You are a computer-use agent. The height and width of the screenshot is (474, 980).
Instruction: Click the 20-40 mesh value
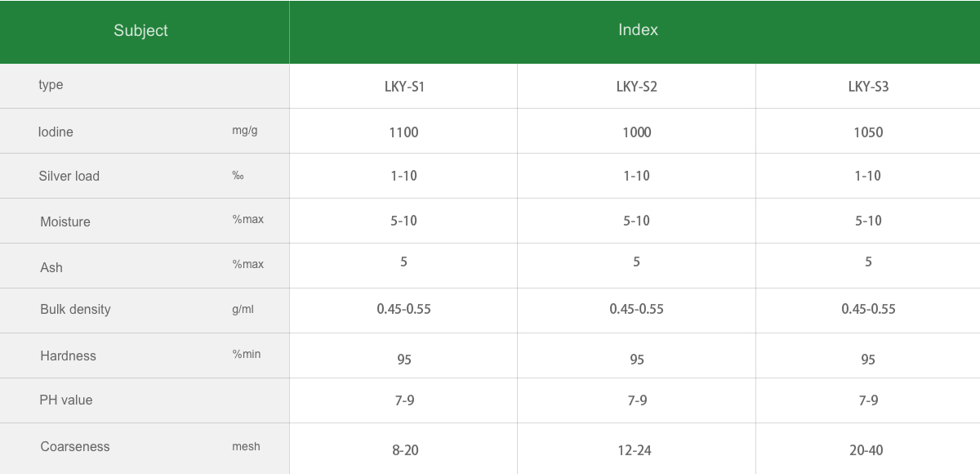(x=866, y=450)
